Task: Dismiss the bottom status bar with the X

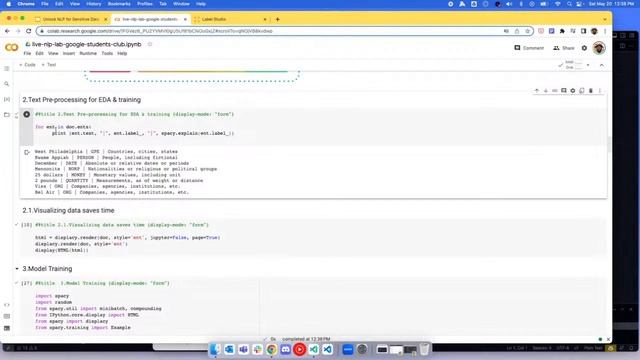Action: [608, 339]
